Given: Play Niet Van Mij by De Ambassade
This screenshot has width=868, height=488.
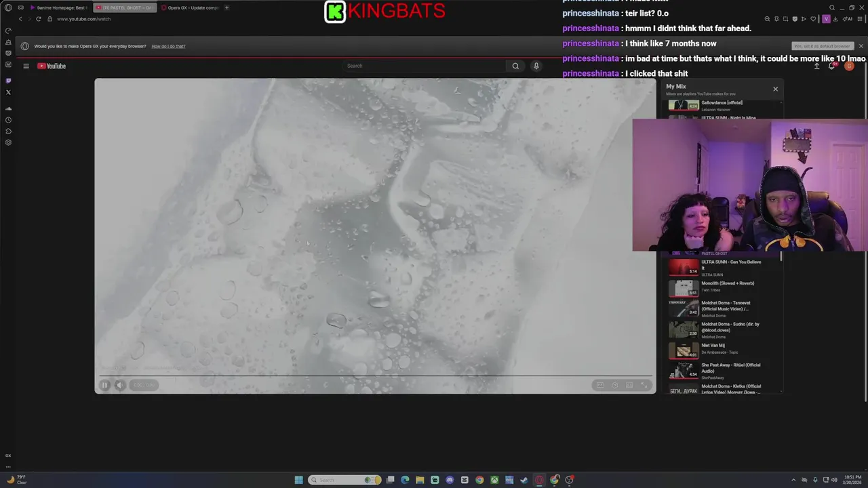Looking at the screenshot, I should (723, 350).
